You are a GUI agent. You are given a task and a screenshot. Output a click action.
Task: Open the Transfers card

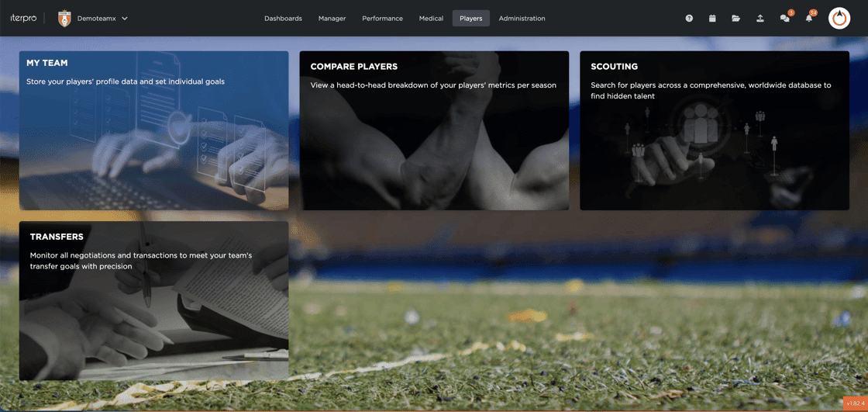click(154, 300)
